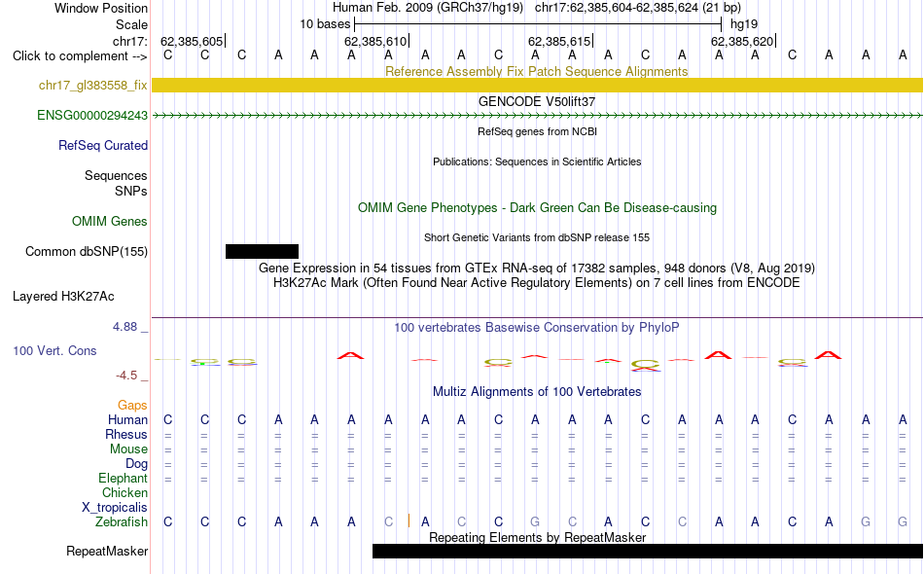Image resolution: width=924 pixels, height=574 pixels.
Task: Click the X_tropicalis species row label
Action: (x=115, y=508)
